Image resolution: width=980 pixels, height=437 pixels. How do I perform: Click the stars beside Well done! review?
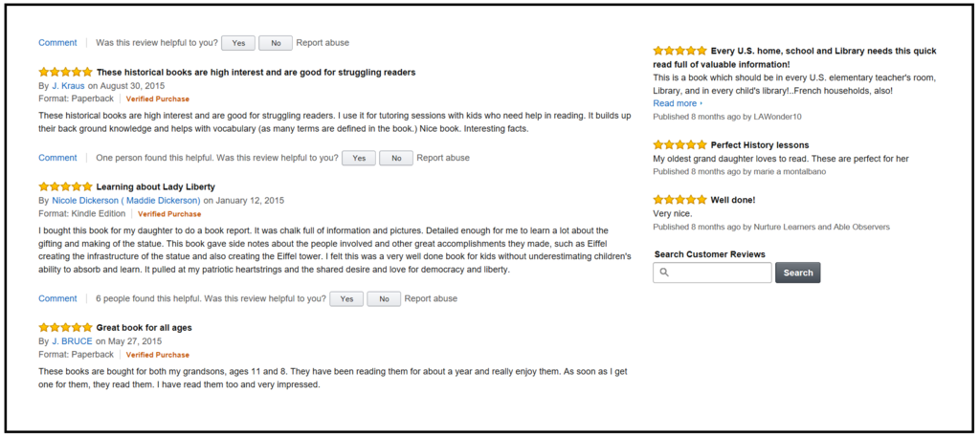click(680, 200)
